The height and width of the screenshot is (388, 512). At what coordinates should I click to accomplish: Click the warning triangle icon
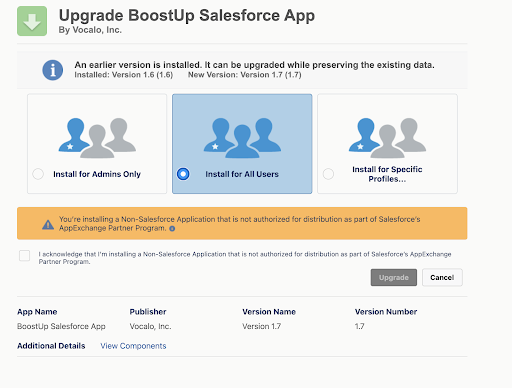point(48,225)
